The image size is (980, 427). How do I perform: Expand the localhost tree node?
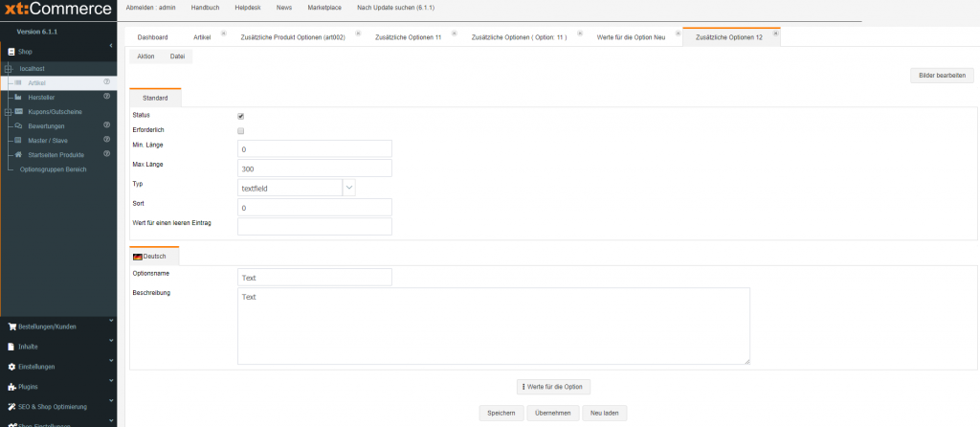[x=9, y=69]
